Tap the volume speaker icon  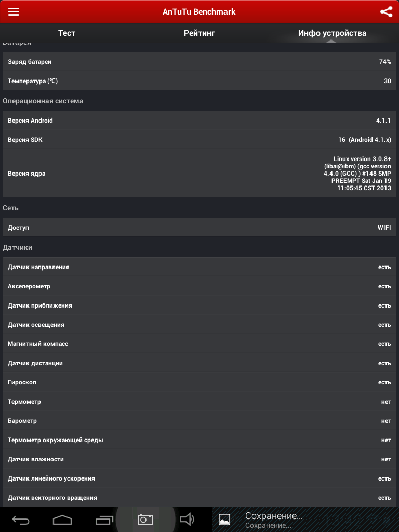187,519
